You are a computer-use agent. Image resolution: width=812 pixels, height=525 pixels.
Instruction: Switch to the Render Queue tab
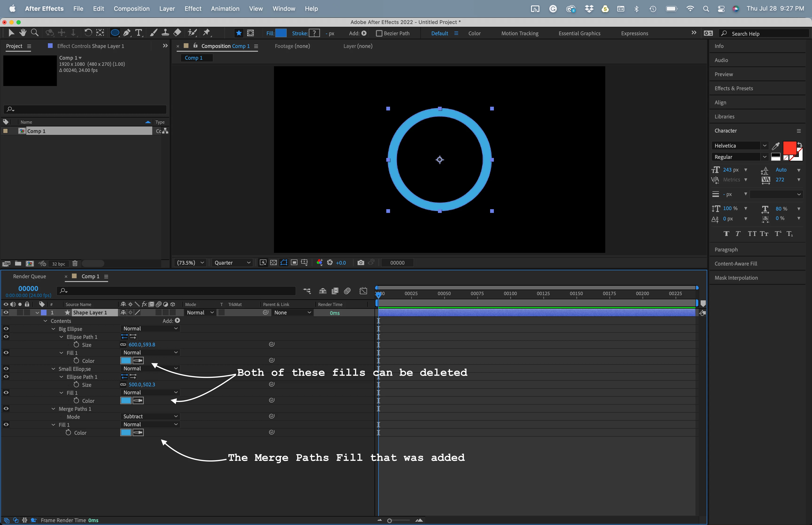pos(30,276)
